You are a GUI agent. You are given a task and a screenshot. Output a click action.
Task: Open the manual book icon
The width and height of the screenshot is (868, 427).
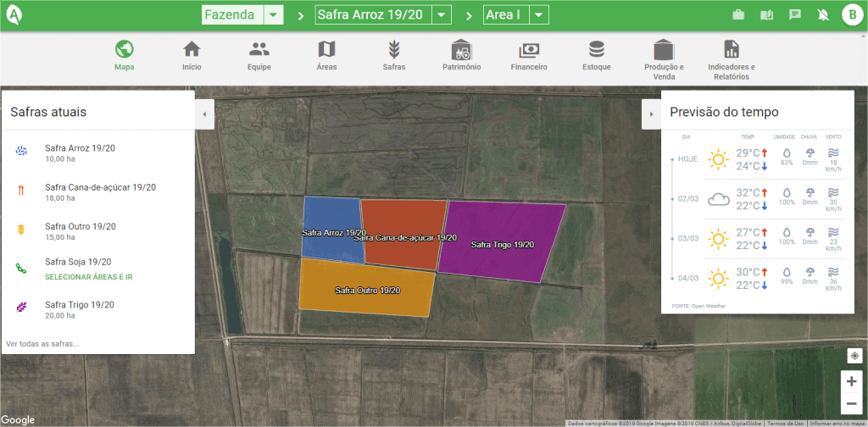pyautogui.click(x=766, y=15)
